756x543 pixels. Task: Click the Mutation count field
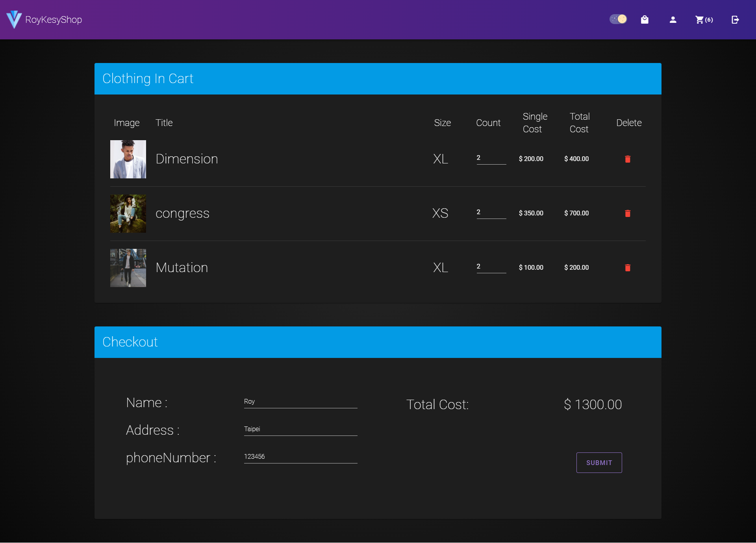pos(491,267)
